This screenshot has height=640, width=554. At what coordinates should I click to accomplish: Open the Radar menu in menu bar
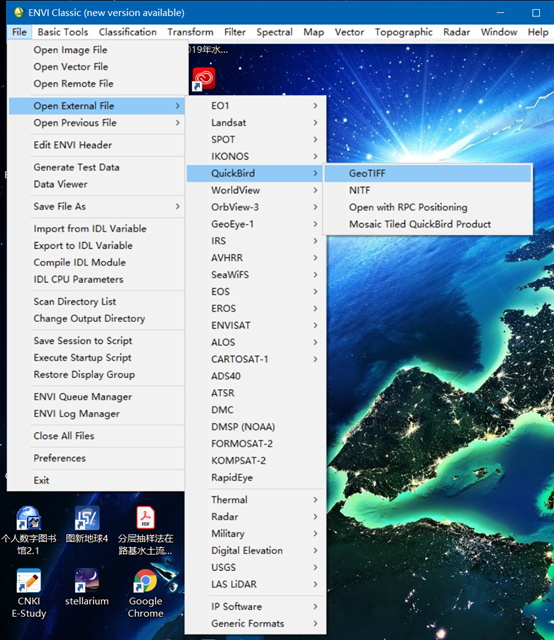click(x=456, y=32)
